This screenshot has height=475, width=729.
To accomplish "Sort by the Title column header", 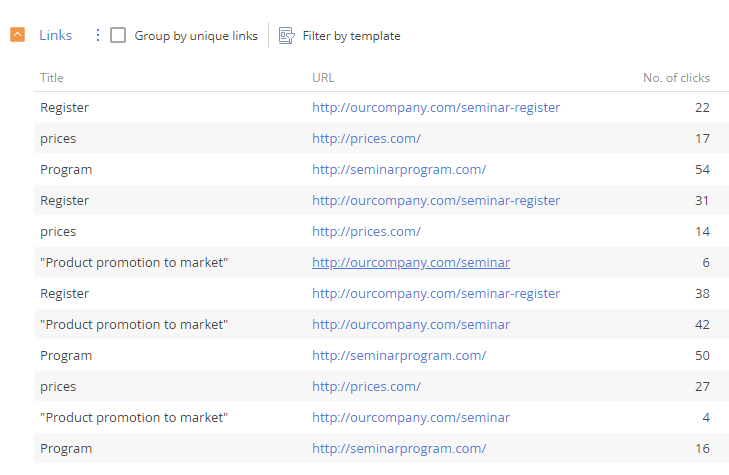I will tap(52, 78).
